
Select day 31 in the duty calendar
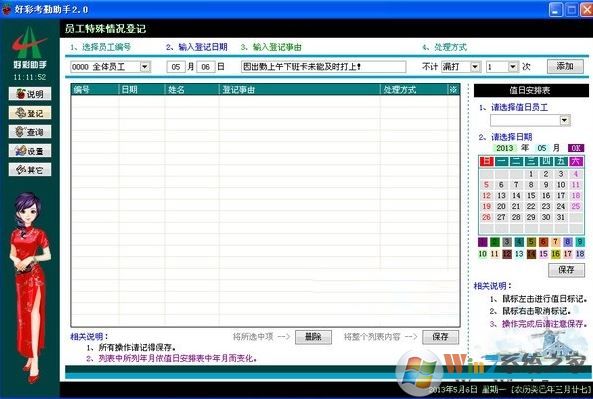(561, 217)
